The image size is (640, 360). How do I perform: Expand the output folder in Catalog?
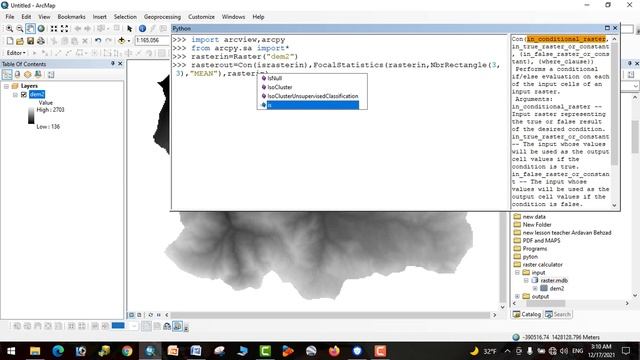point(517,296)
